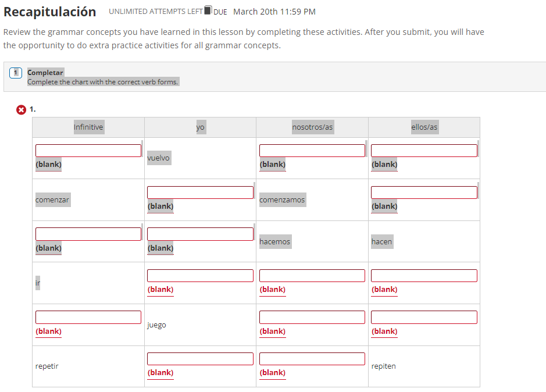Click the Completar activity title

pos(45,73)
